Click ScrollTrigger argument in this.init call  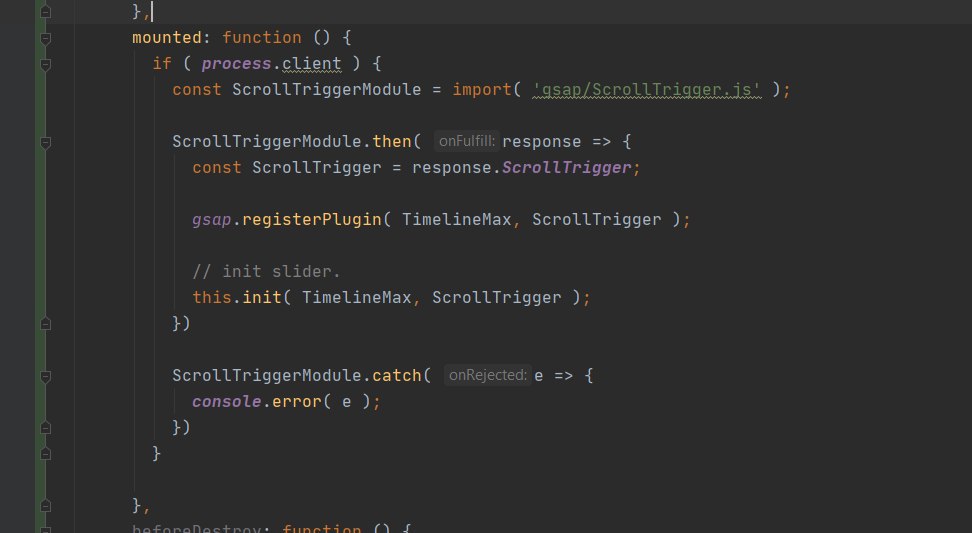(x=497, y=297)
